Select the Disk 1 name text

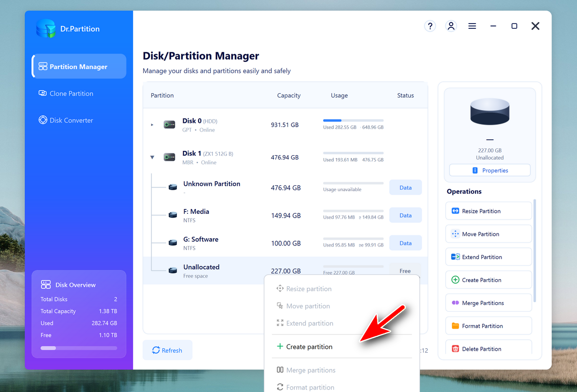tap(192, 153)
